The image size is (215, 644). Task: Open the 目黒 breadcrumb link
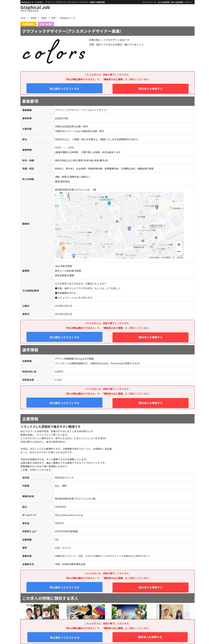pos(53,18)
